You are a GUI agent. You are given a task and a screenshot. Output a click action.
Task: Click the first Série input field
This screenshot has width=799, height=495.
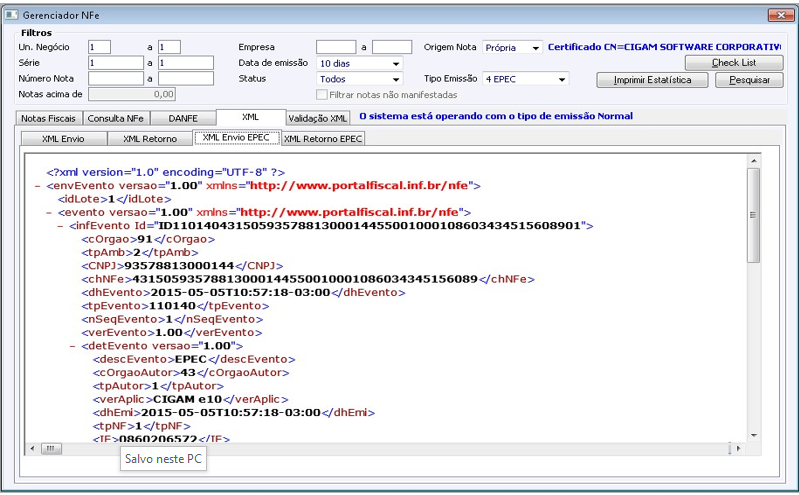(116, 63)
